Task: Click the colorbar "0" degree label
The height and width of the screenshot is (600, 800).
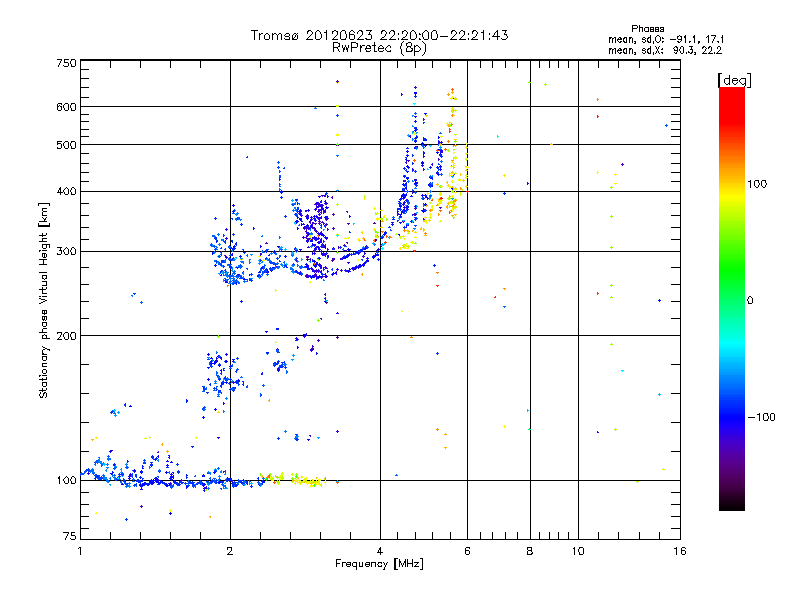Action: point(750,301)
